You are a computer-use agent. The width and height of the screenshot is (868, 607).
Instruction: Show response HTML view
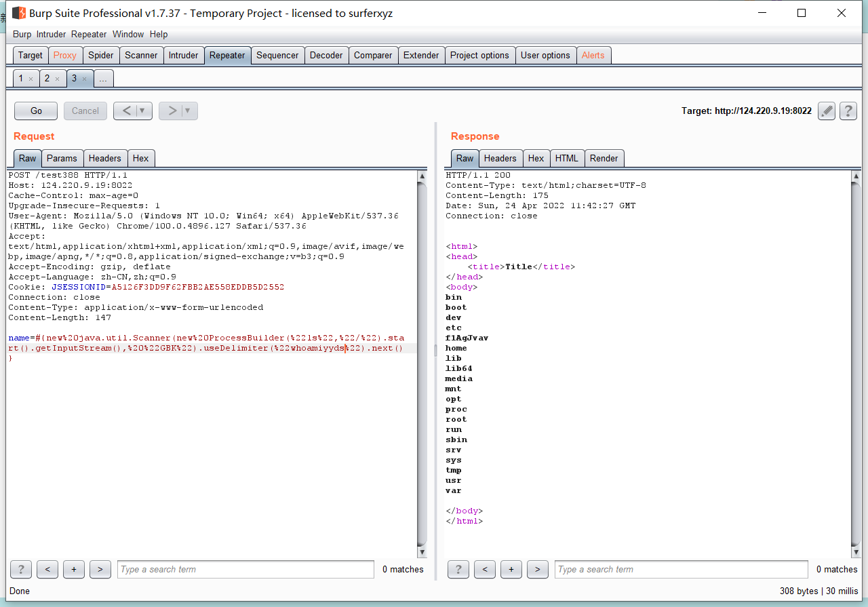567,158
